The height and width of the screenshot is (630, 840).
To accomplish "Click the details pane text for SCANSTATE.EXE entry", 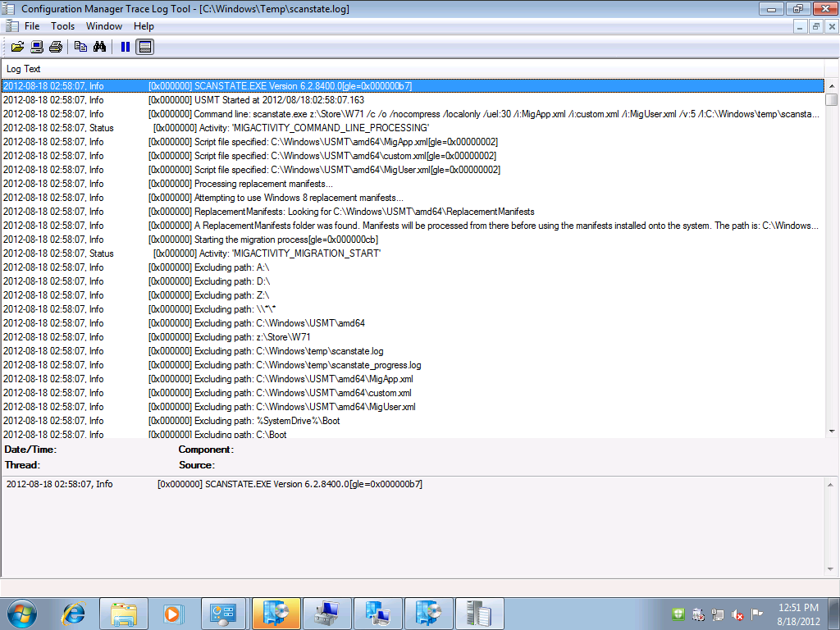I will coord(214,484).
